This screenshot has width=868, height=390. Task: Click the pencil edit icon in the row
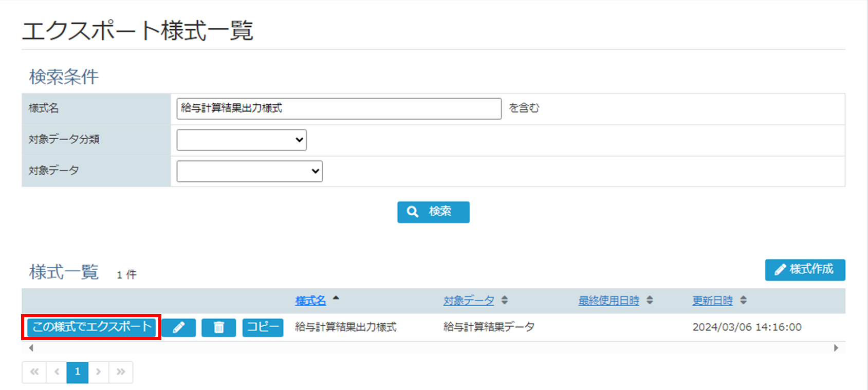[178, 327]
